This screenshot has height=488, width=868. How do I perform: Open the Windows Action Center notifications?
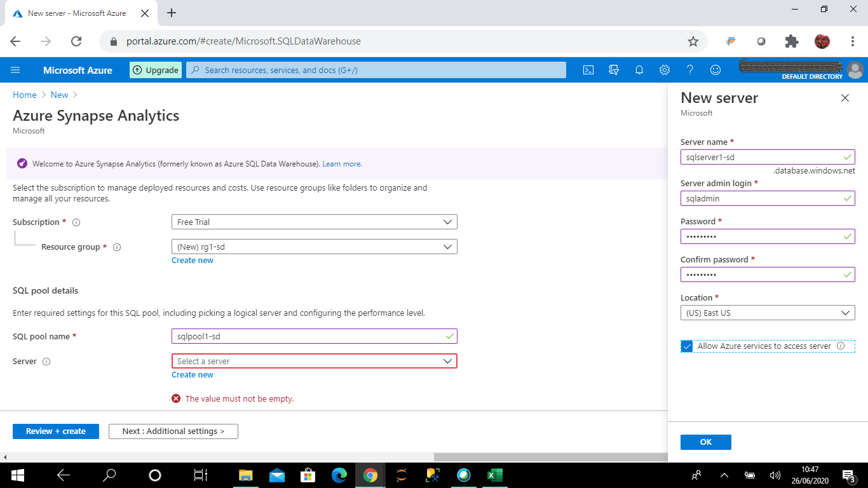[848, 475]
